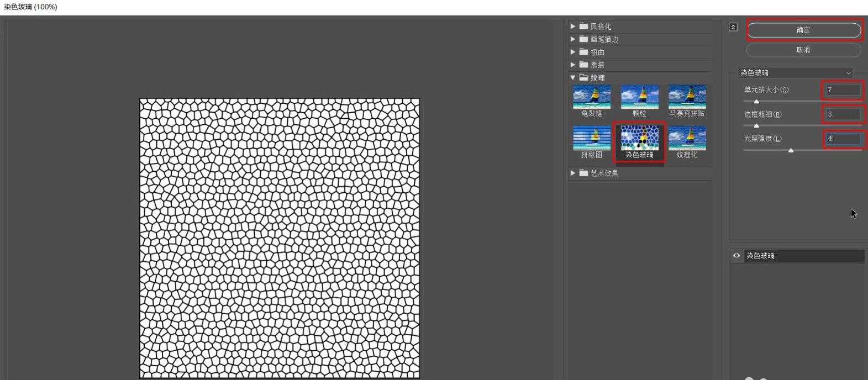Click the 扭曲 folder icon

click(x=583, y=51)
